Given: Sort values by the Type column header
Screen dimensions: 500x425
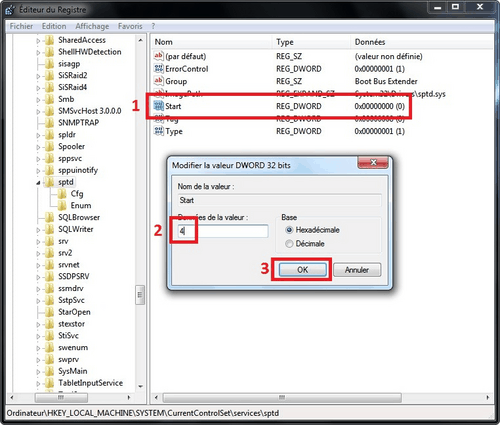Looking at the screenshot, I should (x=312, y=42).
